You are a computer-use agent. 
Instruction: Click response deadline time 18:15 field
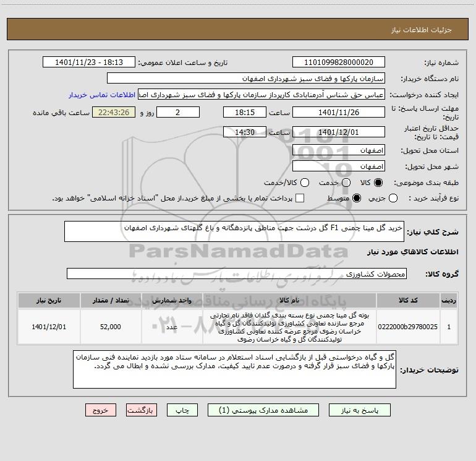pyautogui.click(x=245, y=112)
